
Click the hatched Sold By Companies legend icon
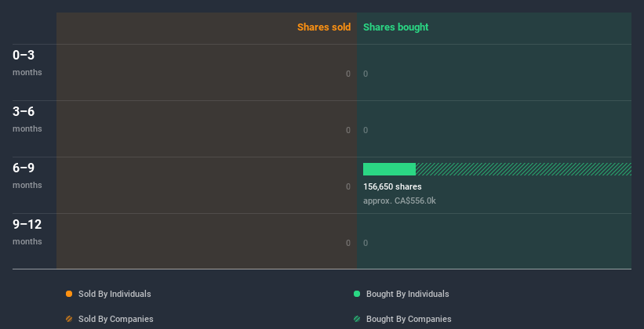(69, 319)
